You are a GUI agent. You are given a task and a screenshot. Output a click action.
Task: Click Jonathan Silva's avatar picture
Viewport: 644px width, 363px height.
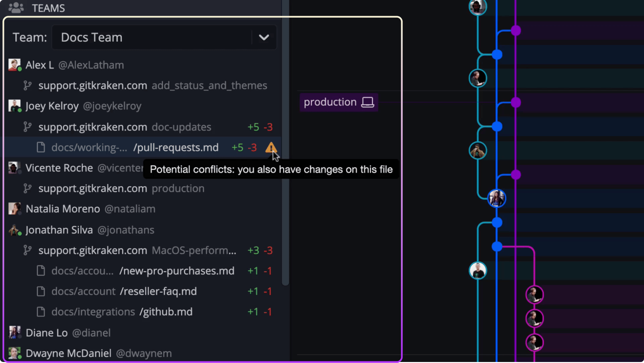[x=14, y=230]
